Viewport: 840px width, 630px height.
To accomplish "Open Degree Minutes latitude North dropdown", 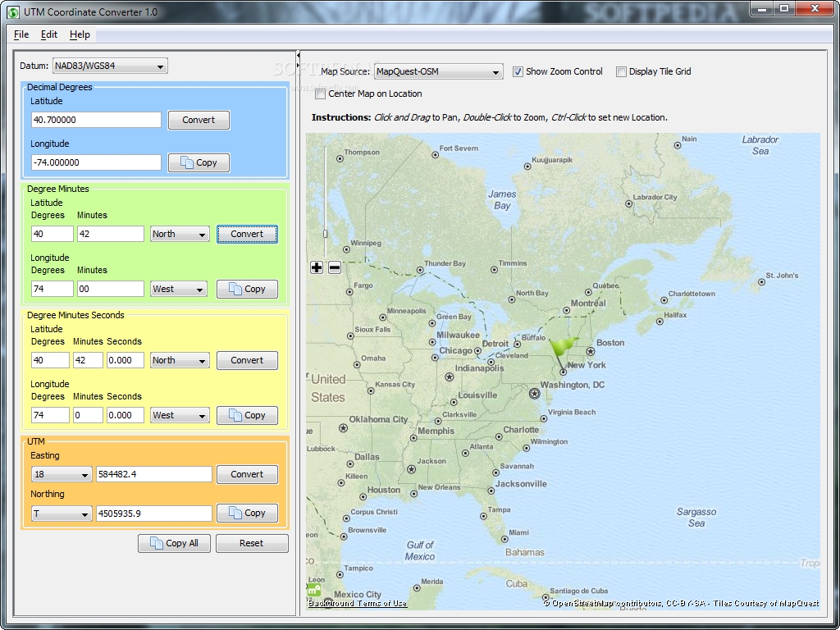I will pyautogui.click(x=180, y=234).
